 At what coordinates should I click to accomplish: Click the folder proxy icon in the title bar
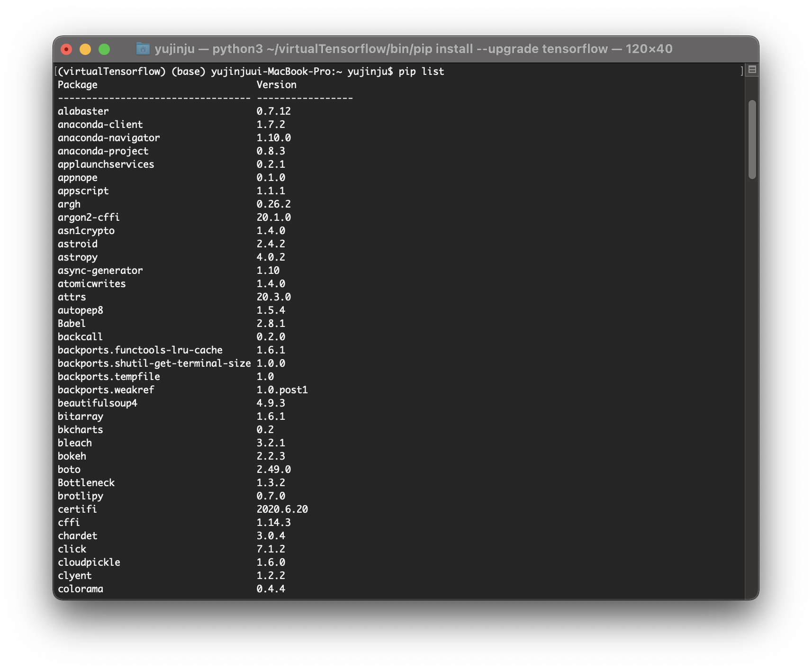point(144,48)
